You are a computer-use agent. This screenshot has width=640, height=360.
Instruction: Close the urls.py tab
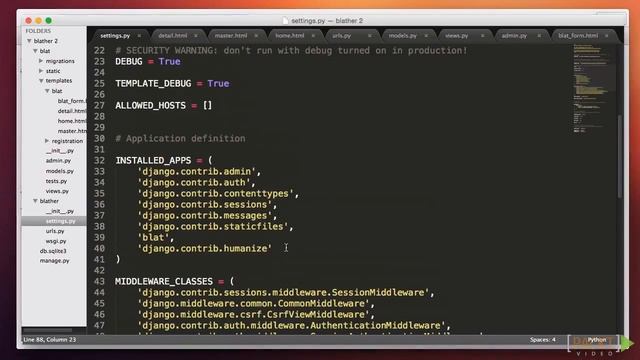pyautogui.click(x=370, y=36)
